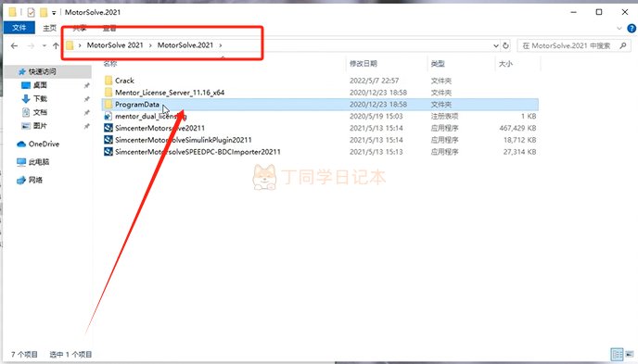This screenshot has height=364, width=638.
Task: Open the quick access toolbar dropdown
Action: tap(54, 13)
